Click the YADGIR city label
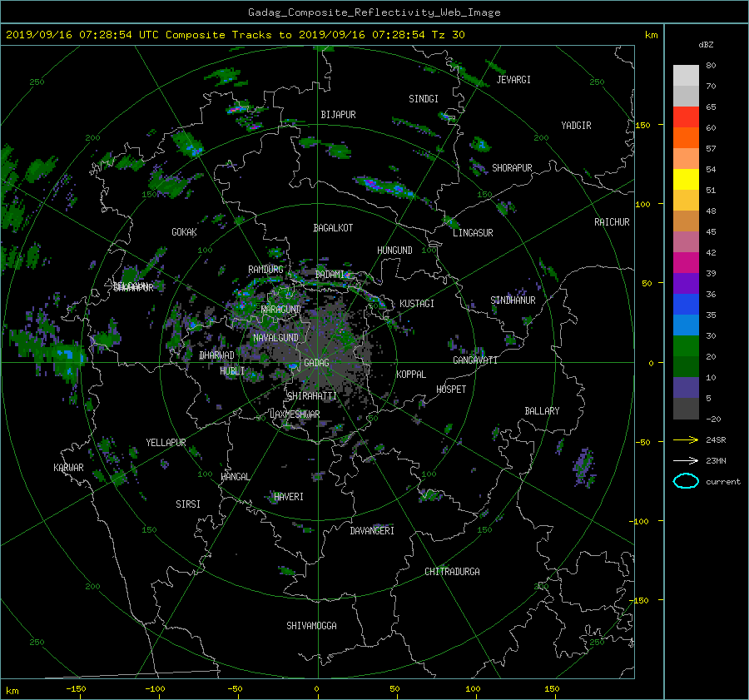 pos(576,126)
